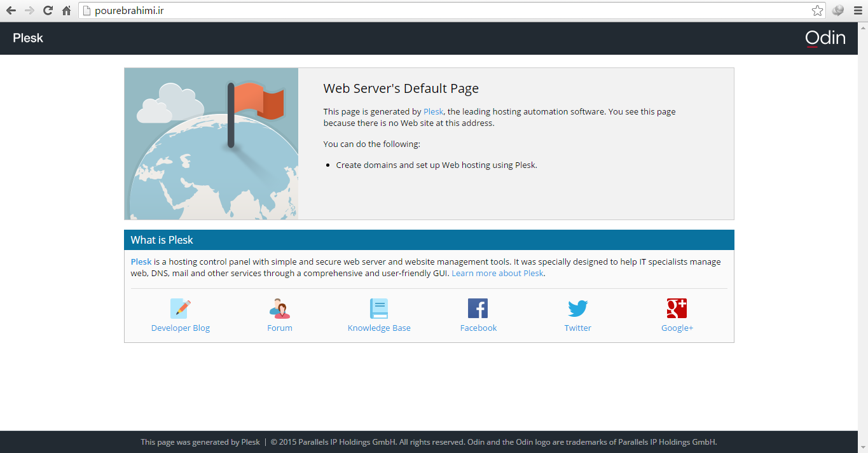Click the page icon beside the URL
The width and height of the screenshot is (868, 453).
[x=88, y=11]
